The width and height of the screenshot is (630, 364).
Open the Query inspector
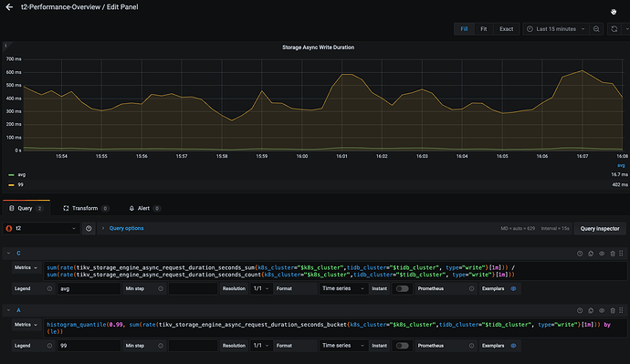(600, 228)
